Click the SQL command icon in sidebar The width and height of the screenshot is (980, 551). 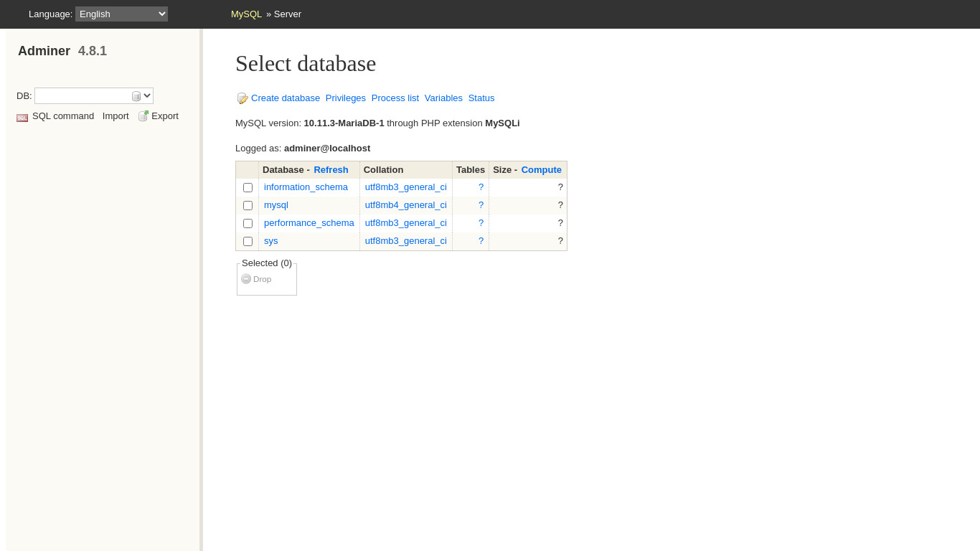22,117
